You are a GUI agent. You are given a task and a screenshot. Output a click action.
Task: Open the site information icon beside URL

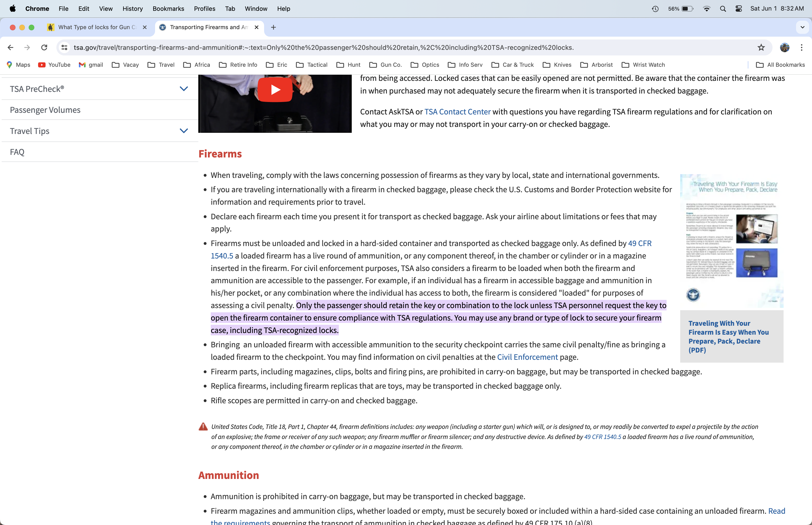point(64,47)
